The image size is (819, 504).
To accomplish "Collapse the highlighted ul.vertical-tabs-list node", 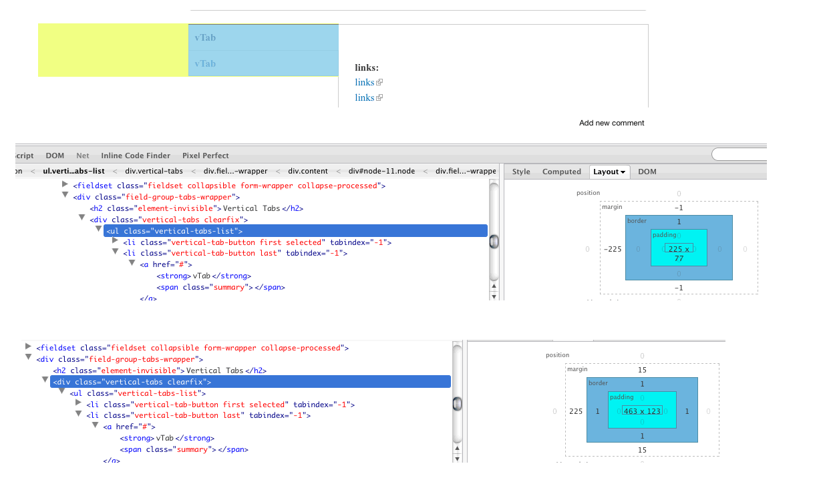I will click(x=98, y=230).
